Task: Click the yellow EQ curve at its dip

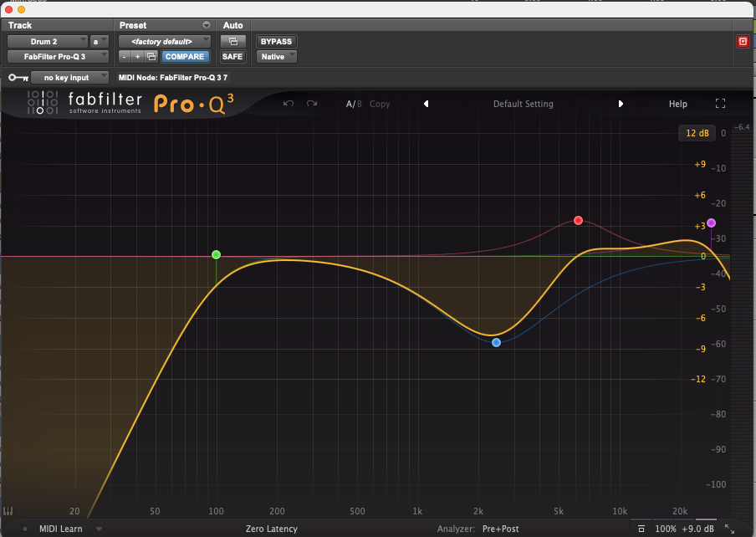Action: (491, 335)
